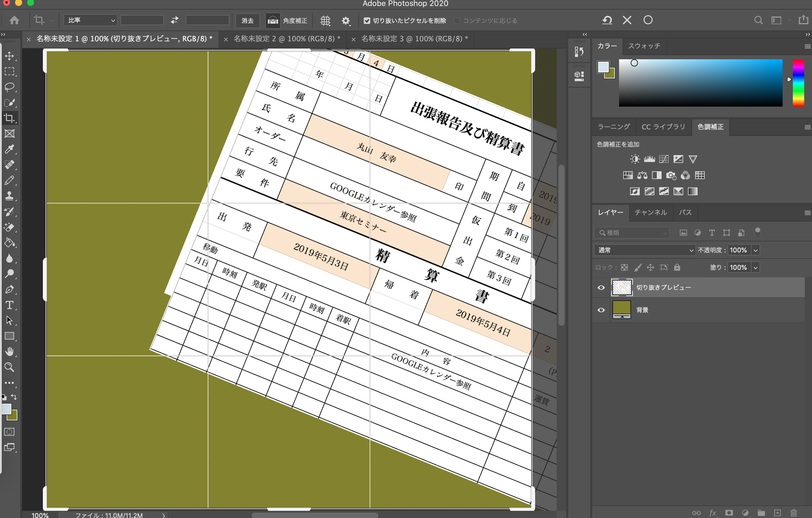Open the 比率 crop ratio dropdown
812x518 pixels.
pyautogui.click(x=90, y=20)
